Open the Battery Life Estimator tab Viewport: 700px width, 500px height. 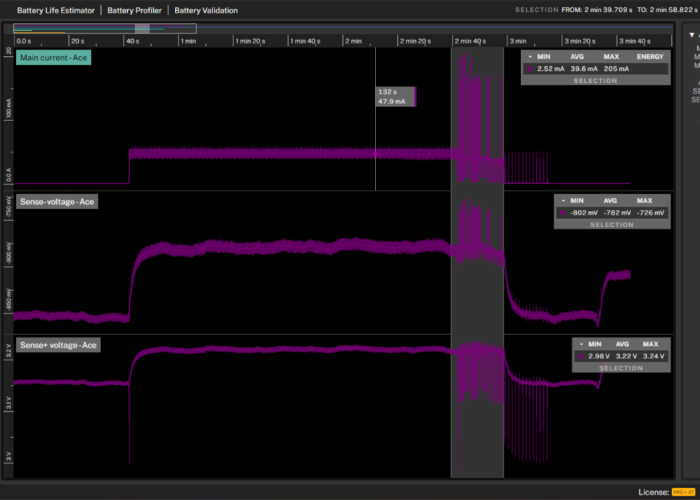coord(57,10)
